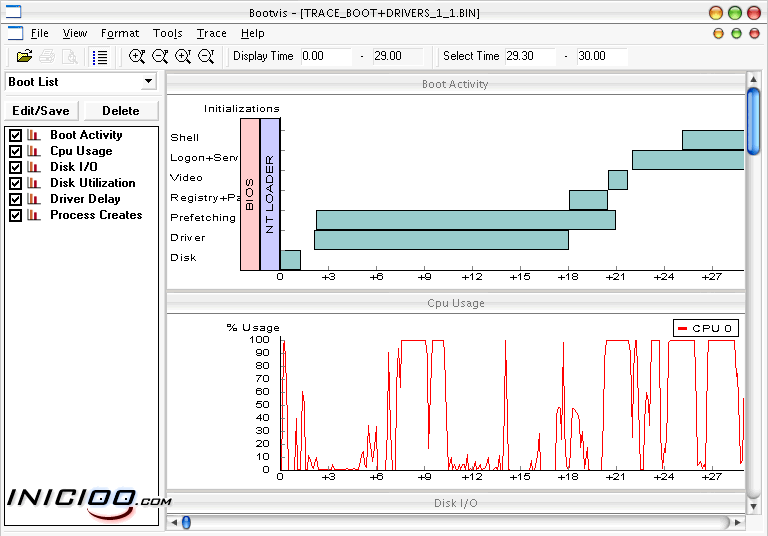Open the File menu
The width and height of the screenshot is (768, 536).
39,33
